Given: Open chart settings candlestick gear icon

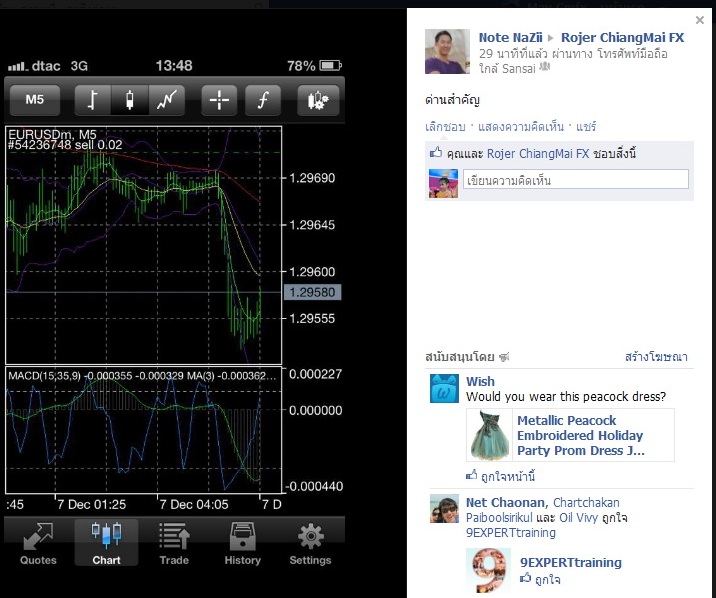Looking at the screenshot, I should point(318,100).
